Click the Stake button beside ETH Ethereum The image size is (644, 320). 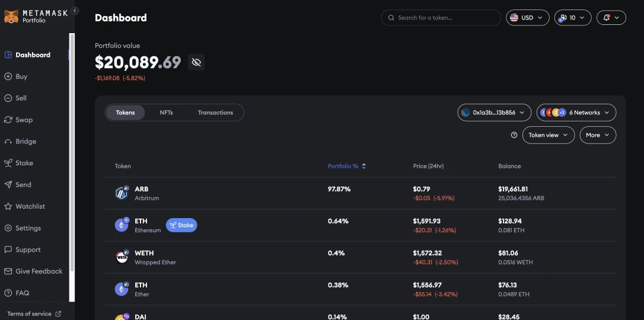click(181, 225)
